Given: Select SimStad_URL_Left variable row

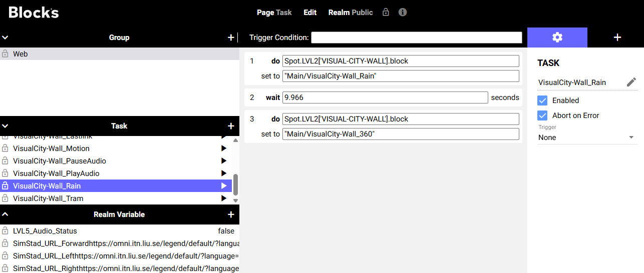Looking at the screenshot, I should 120,256.
